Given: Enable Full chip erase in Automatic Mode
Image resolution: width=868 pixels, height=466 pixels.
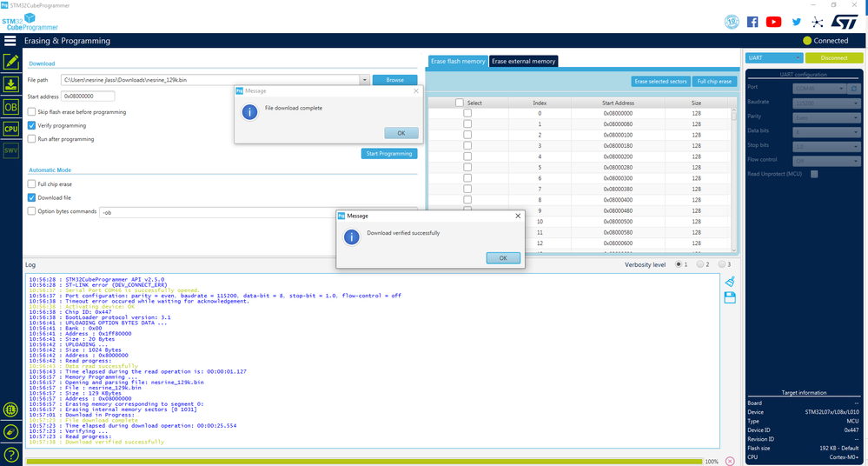Looking at the screenshot, I should (31, 184).
